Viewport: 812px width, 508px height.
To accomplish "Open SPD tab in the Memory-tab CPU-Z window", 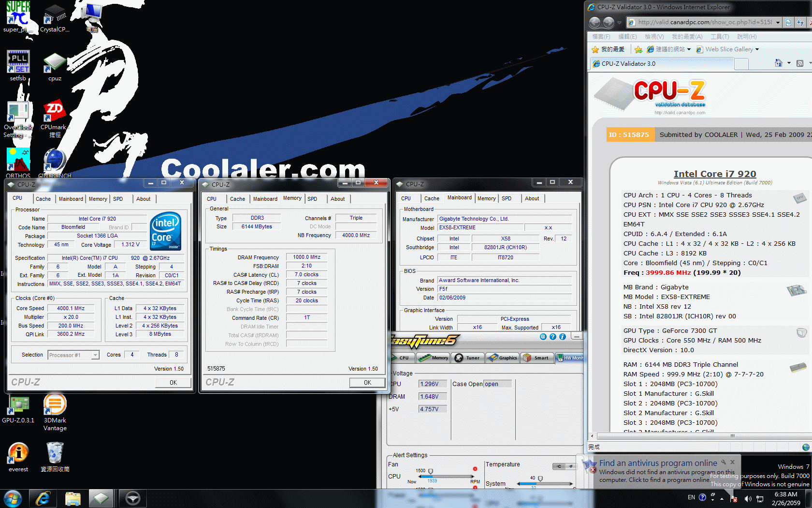I will click(312, 199).
